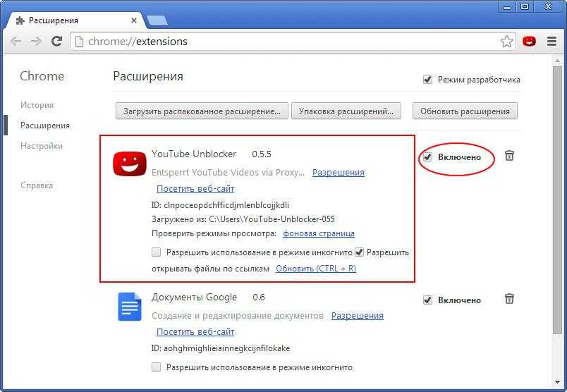
Task: Click the vertical scrollbar thumb
Action: [557, 200]
